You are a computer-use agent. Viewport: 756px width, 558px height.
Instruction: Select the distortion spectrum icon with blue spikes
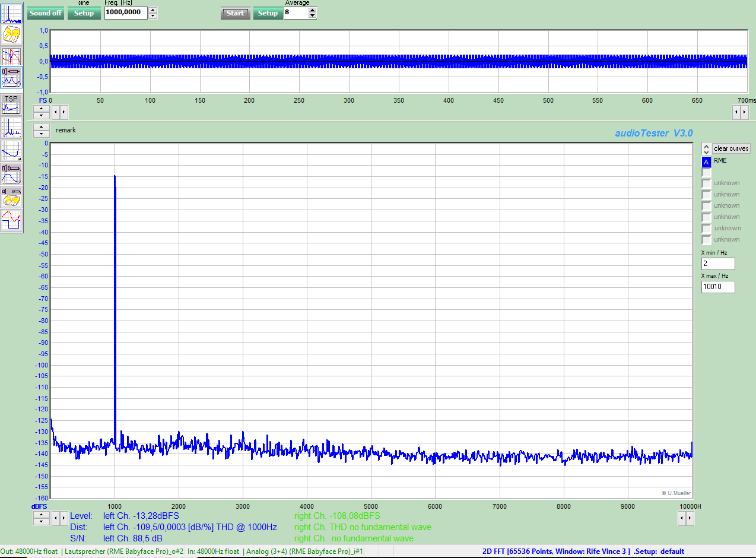coord(12,128)
